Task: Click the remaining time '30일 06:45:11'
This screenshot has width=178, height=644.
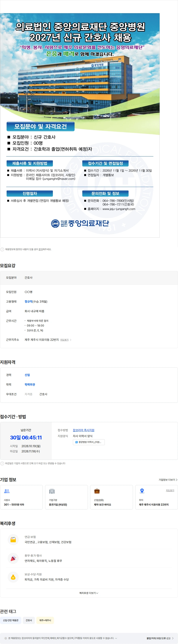Action: click(x=26, y=438)
